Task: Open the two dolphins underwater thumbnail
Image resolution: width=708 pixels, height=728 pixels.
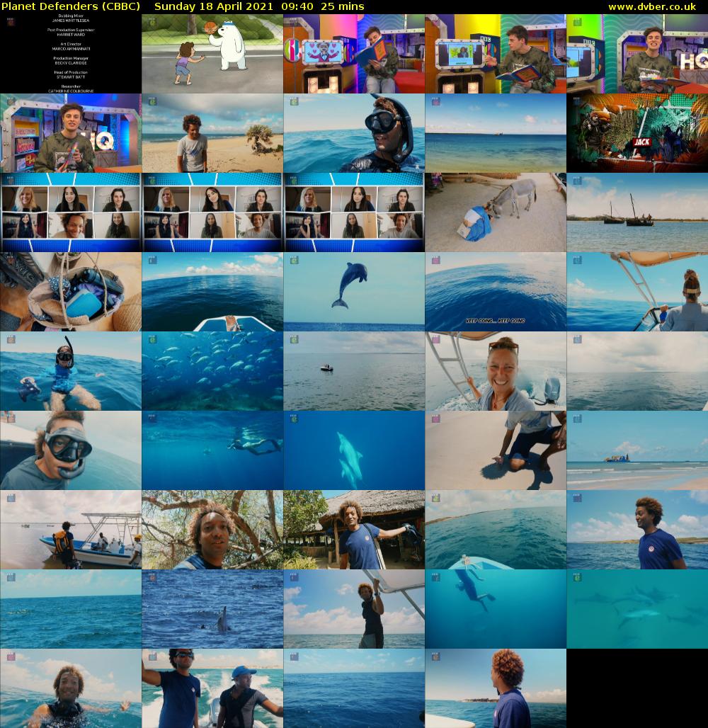Action: point(354,450)
